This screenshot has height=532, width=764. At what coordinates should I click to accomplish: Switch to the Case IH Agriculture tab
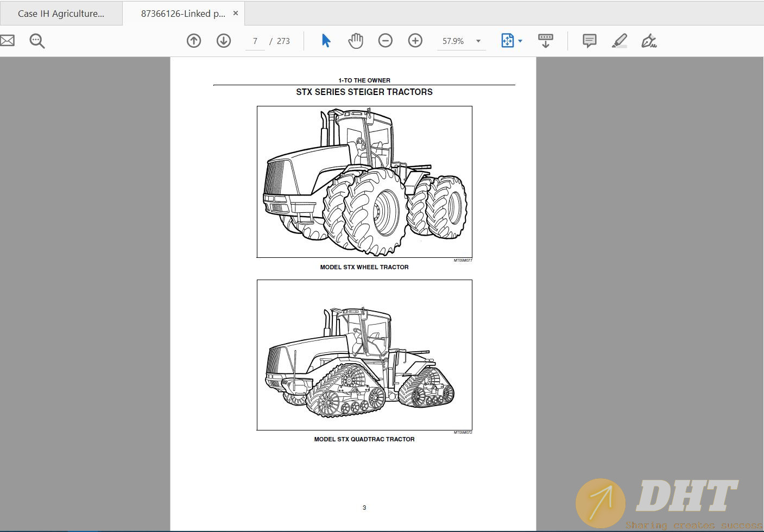61,14
